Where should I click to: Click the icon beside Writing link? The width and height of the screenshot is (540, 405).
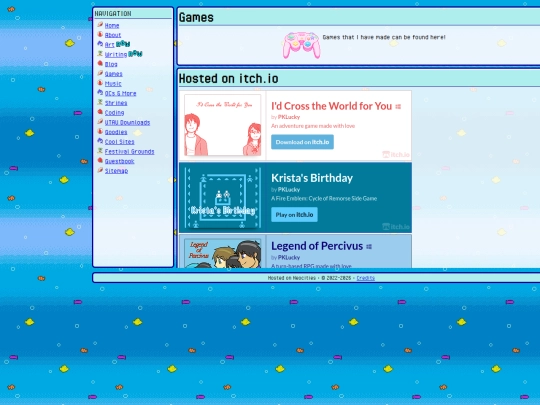pos(100,53)
